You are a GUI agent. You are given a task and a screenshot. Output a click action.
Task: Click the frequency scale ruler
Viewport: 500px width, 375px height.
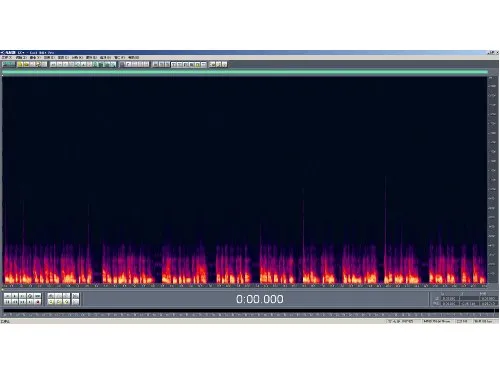[492, 180]
